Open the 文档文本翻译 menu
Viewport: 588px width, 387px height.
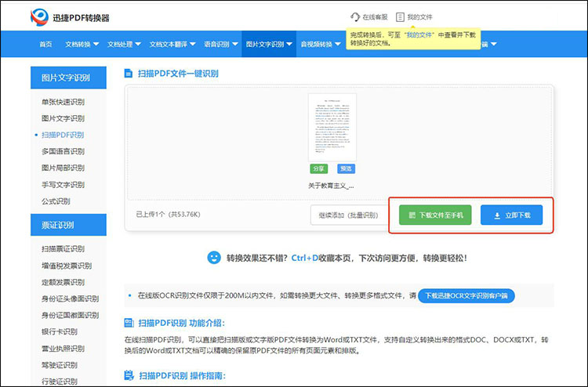pyautogui.click(x=169, y=44)
